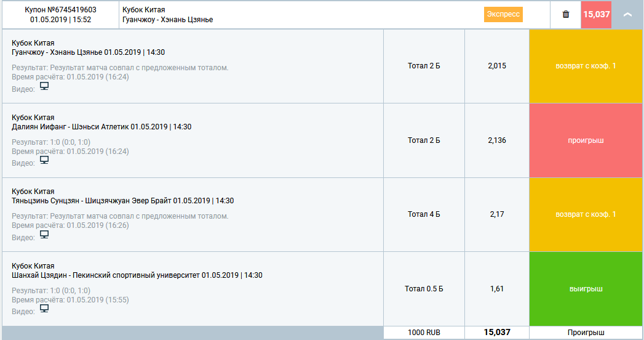Click footer result Проигрыш
Viewport: 644px width, 340px height.
pos(586,332)
